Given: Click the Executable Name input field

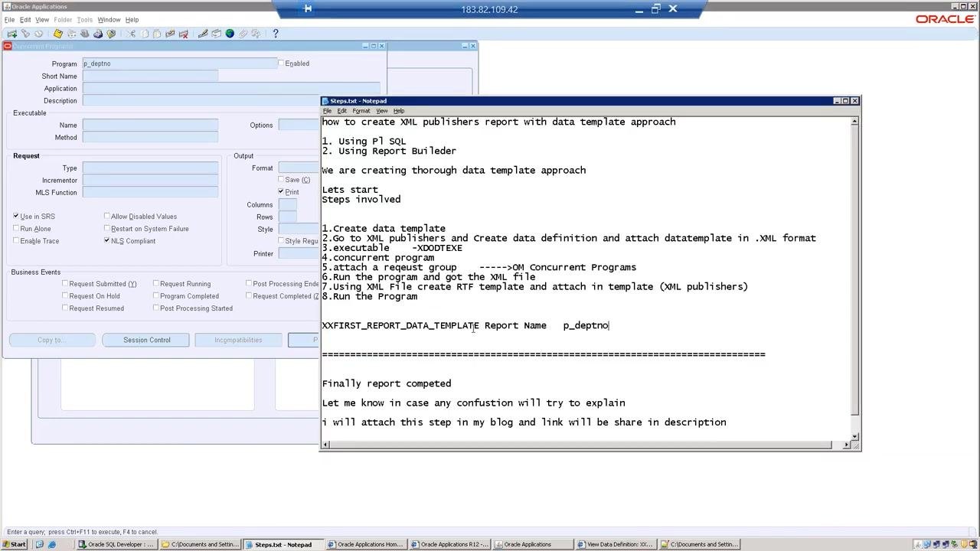Looking at the screenshot, I should [150, 125].
